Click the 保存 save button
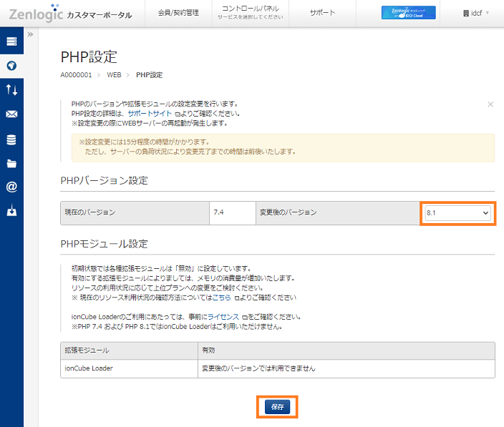 click(x=277, y=407)
